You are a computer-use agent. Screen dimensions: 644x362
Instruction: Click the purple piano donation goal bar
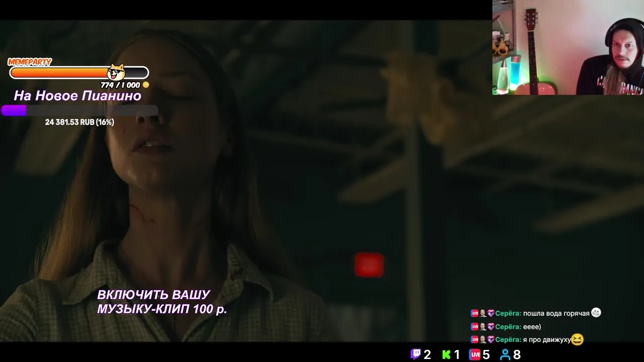click(79, 110)
